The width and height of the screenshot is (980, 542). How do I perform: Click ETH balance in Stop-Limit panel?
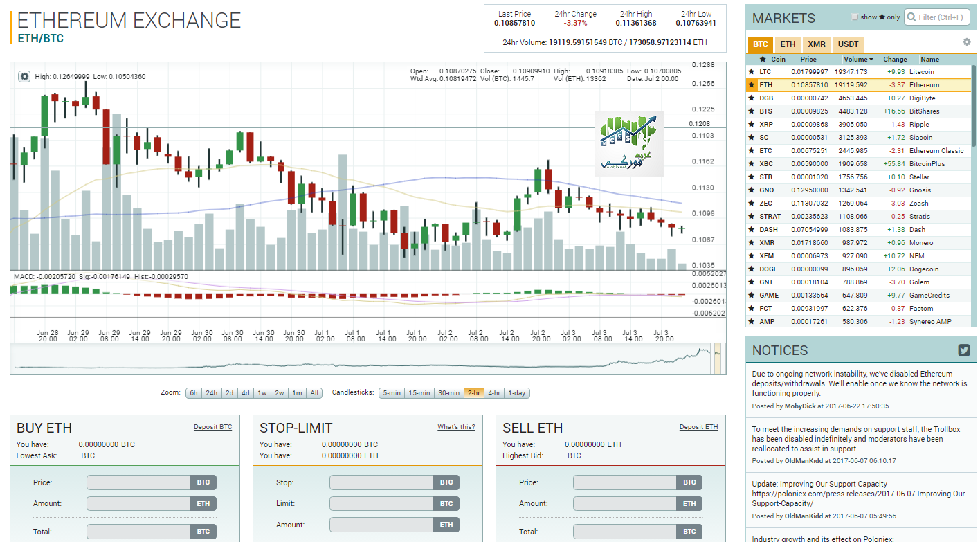pyautogui.click(x=342, y=455)
